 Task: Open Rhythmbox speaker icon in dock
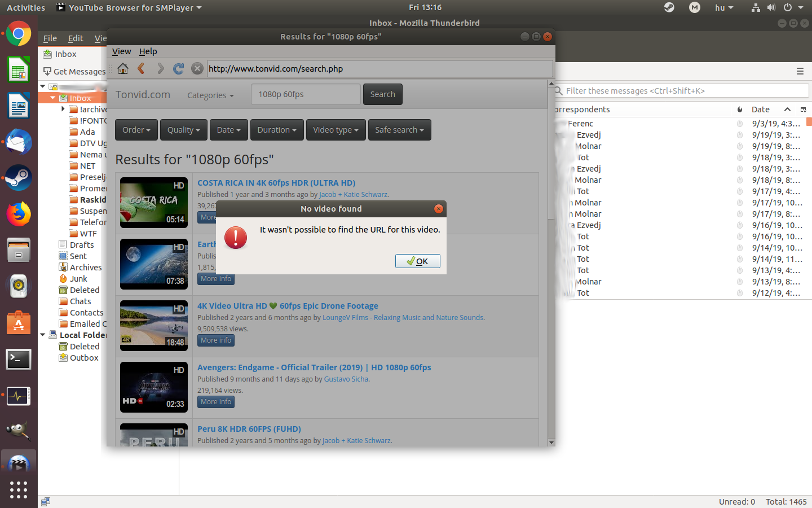(x=19, y=286)
